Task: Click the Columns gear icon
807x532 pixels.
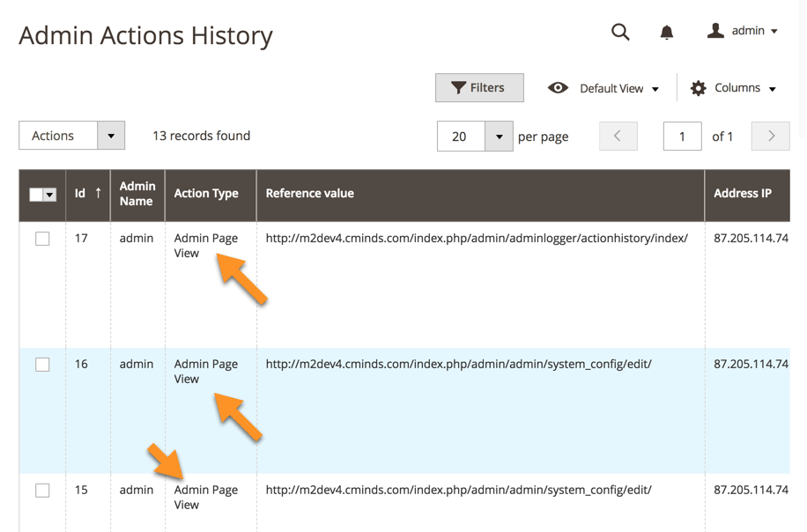Action: (699, 88)
